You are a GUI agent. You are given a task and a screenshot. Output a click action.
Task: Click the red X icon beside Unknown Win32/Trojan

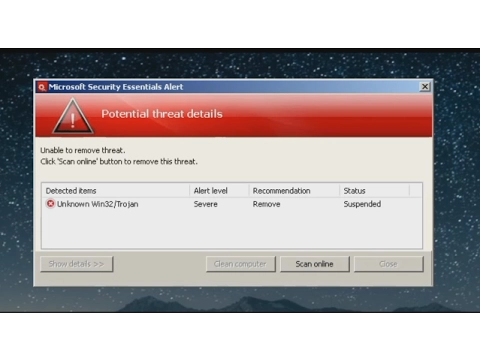tap(50, 204)
